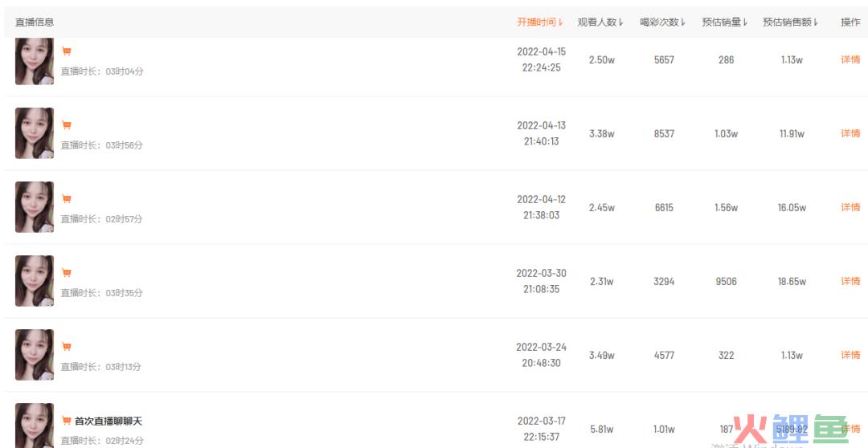
Task: Click streamer thumbnail for 2022-03-30 livestream
Action: coord(35,281)
